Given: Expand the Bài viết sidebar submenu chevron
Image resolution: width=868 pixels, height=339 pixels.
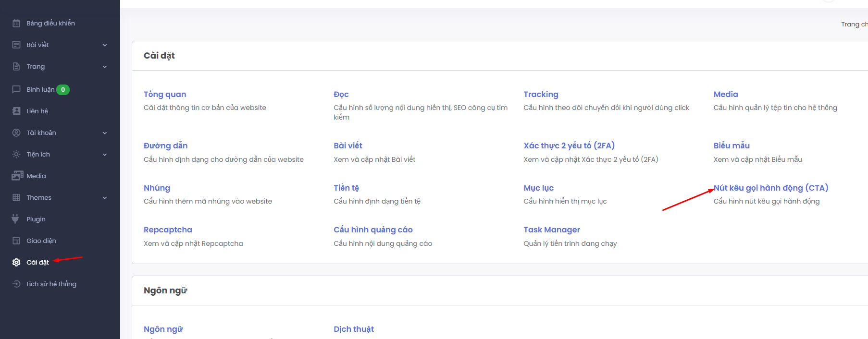Looking at the screenshot, I should pyautogui.click(x=105, y=45).
